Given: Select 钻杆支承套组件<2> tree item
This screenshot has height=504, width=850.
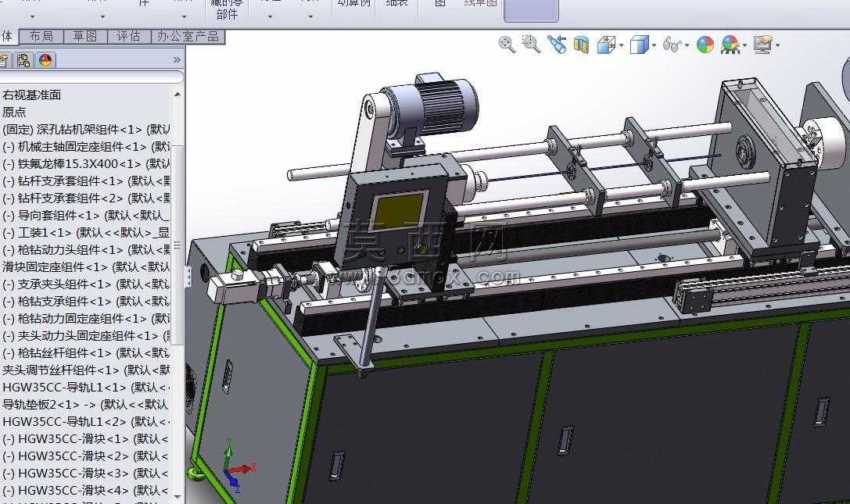Looking at the screenshot, I should click(86, 198).
